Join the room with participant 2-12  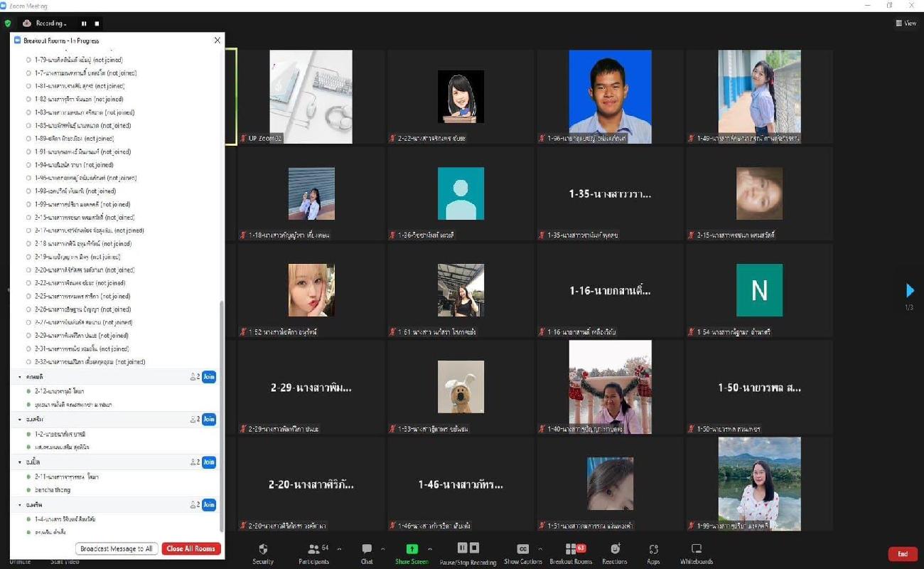[208, 376]
